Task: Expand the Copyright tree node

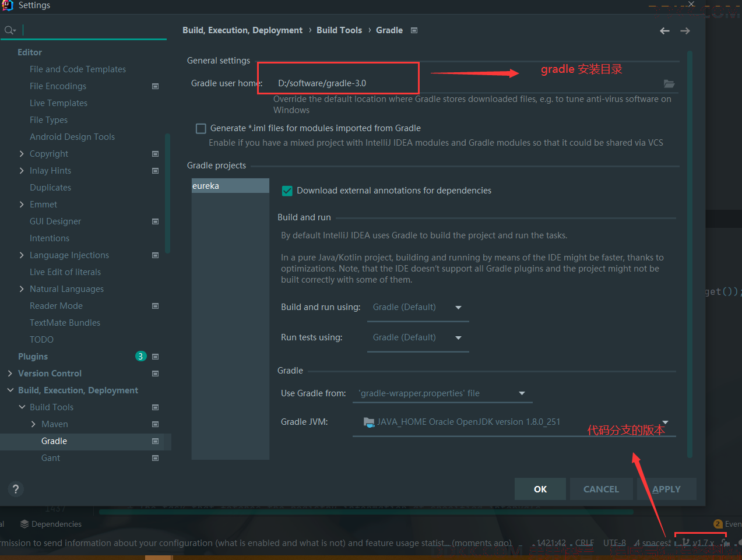Action: pos(22,154)
